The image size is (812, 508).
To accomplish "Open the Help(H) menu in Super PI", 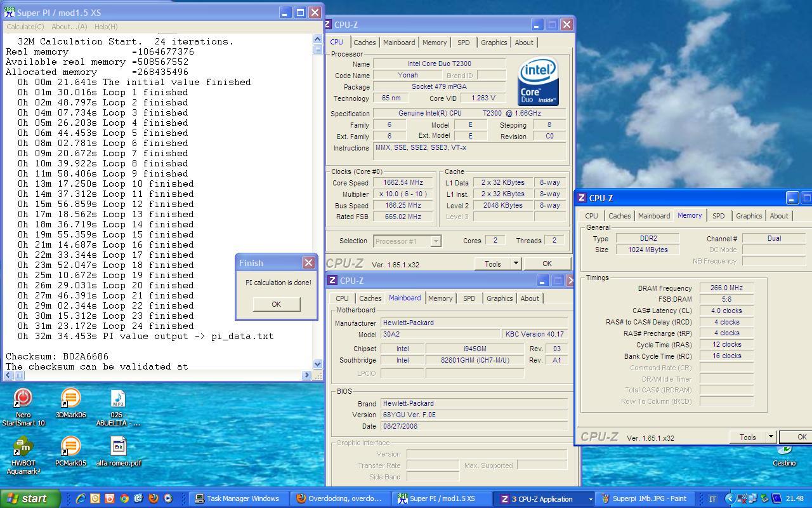I will (106, 27).
